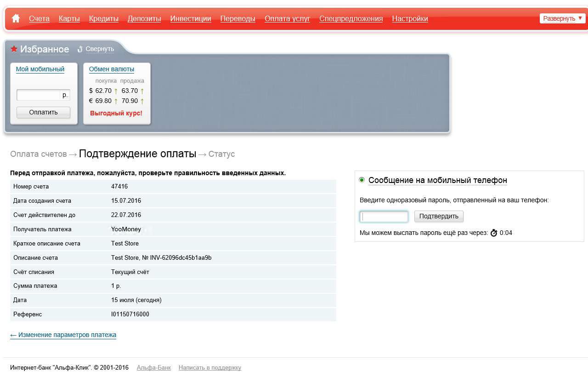
Task: Open the Переводы menu
Action: tap(238, 18)
